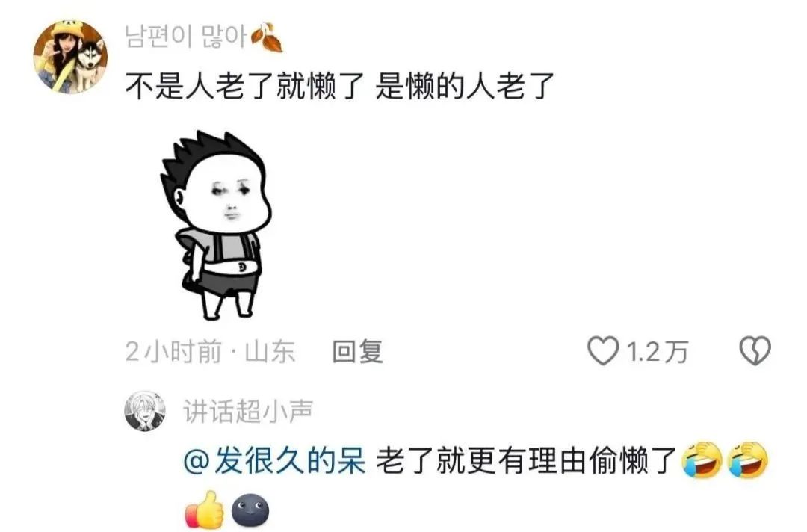Tap the 2小时前 timestamp
Screen dimensions: 807x532
(x=173, y=352)
